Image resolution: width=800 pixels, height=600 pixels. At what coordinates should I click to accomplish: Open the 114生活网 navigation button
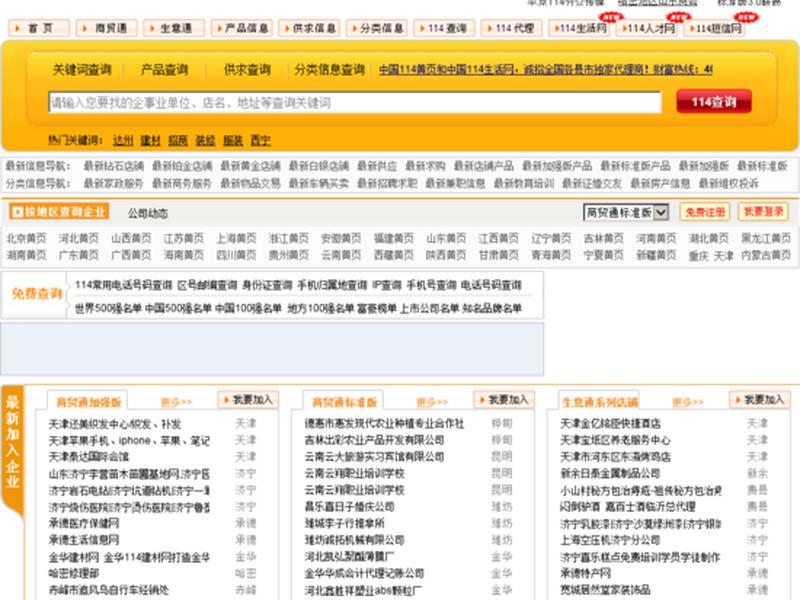[x=580, y=28]
